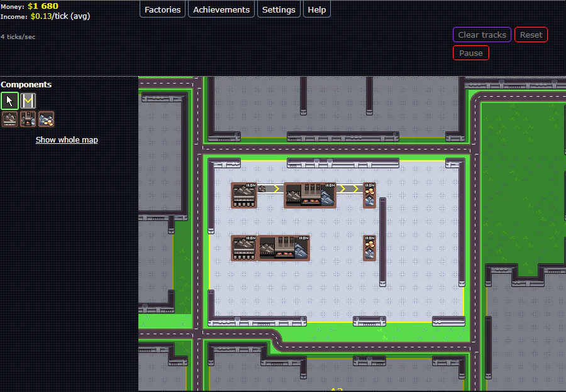The image size is (566, 392).
Task: Click the upper-row iron foundry on the map
Action: pos(310,195)
